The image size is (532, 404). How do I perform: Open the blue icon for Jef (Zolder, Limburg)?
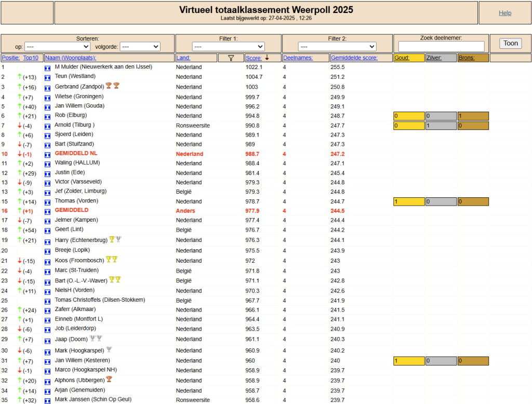(47, 193)
